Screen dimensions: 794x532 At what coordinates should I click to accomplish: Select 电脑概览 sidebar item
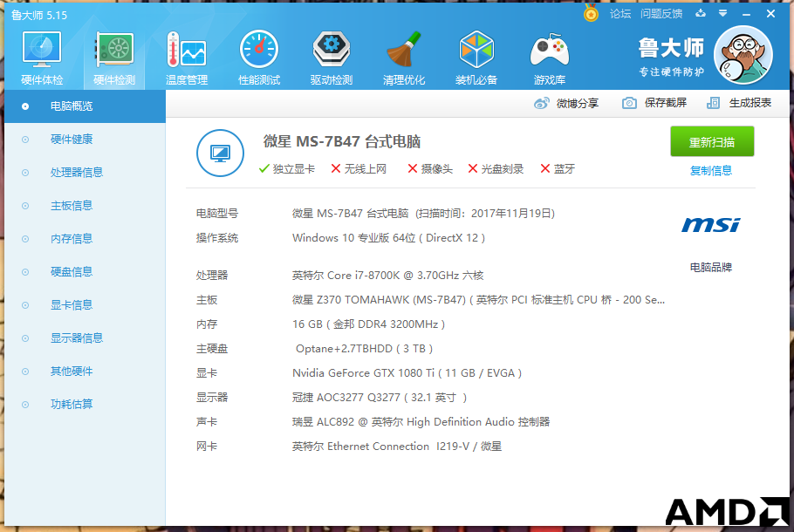click(86, 106)
